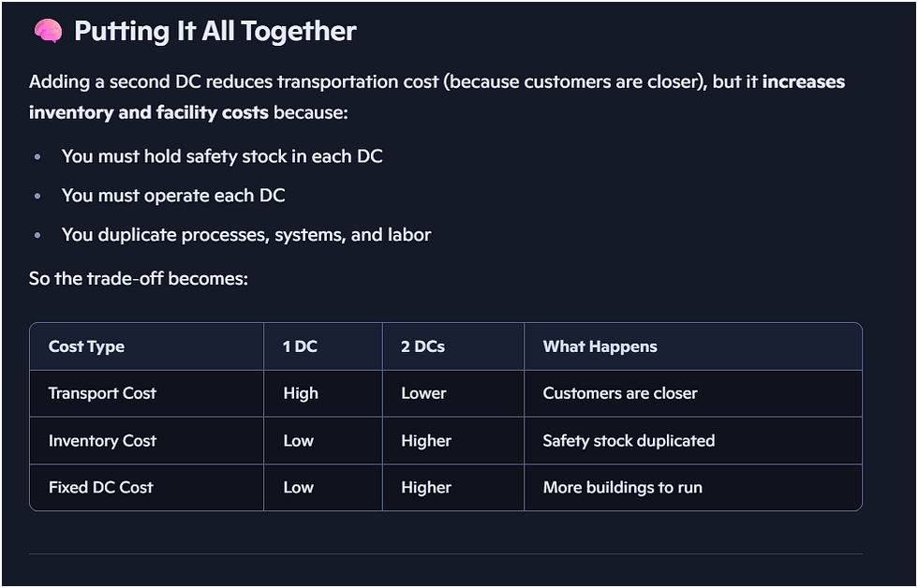Screen dimensions: 918x588
Task: Click the "Putting It All Together" heading
Action: point(215,32)
